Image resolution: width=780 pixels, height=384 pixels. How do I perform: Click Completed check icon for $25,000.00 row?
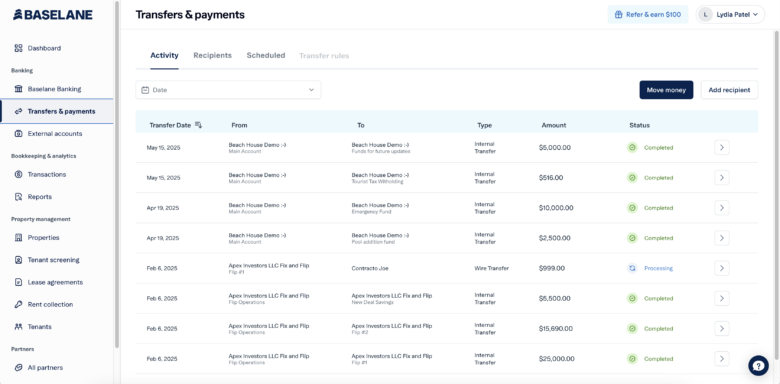[x=632, y=359]
